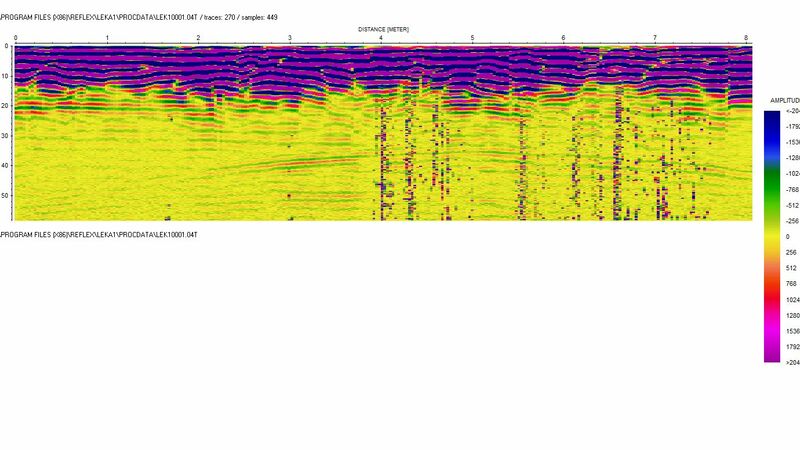This screenshot has width=800, height=450.
Task: Click the -768 label on the amplitude scale
Action: [x=790, y=189]
